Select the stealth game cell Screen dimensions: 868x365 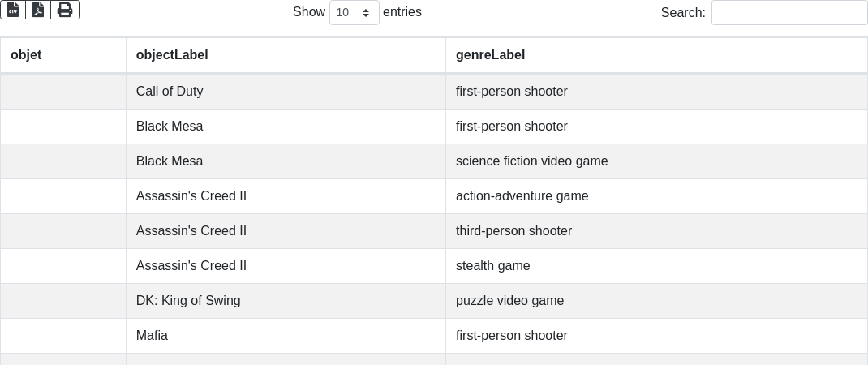pos(492,266)
